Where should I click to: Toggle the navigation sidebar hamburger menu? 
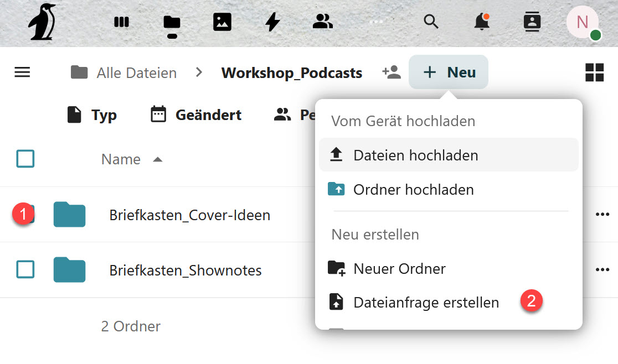(22, 72)
